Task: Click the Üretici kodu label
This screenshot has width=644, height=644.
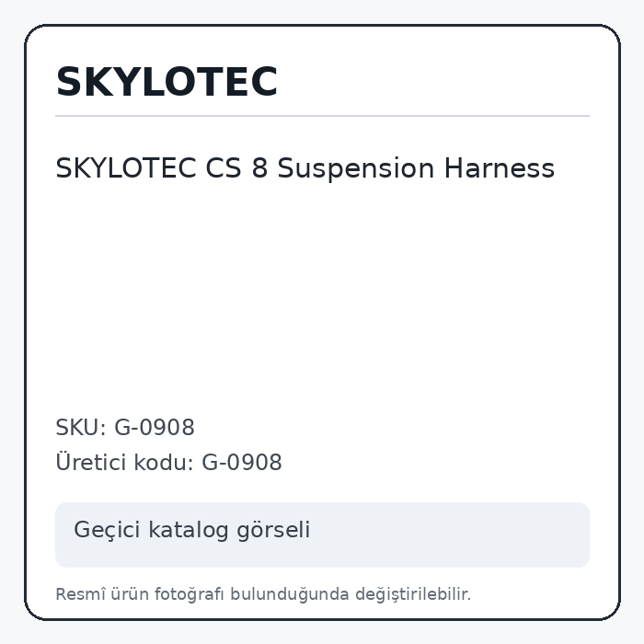Action: (124, 462)
